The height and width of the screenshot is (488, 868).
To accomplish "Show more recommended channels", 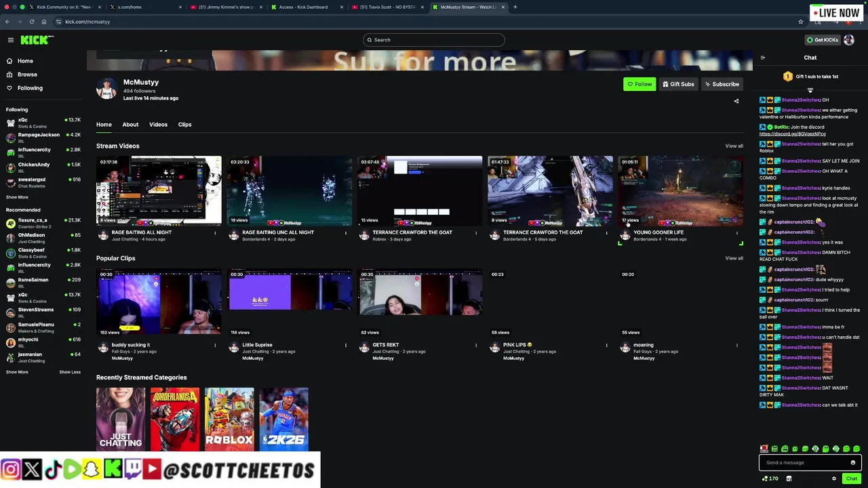I will [x=17, y=372].
